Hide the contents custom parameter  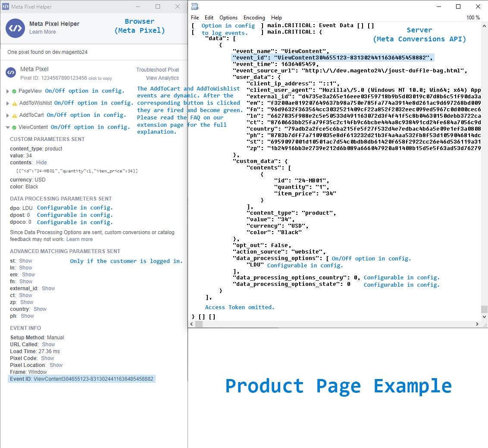[x=41, y=163]
